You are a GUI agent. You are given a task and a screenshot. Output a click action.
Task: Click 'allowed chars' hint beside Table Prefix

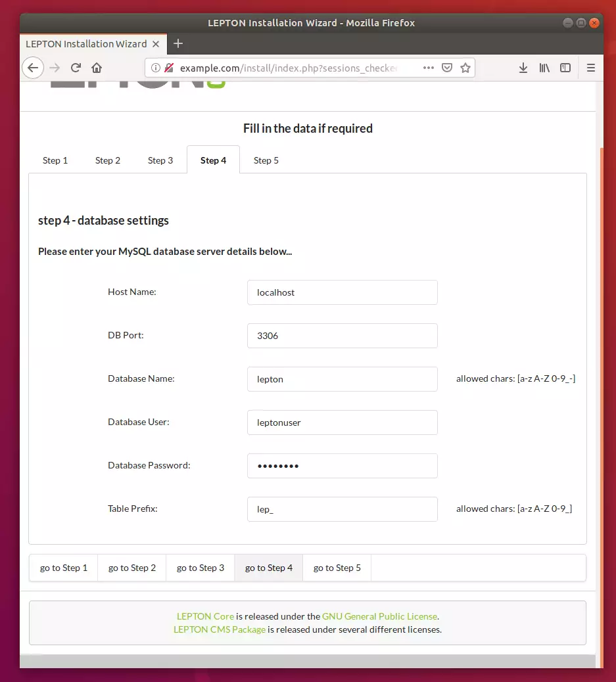(x=514, y=509)
